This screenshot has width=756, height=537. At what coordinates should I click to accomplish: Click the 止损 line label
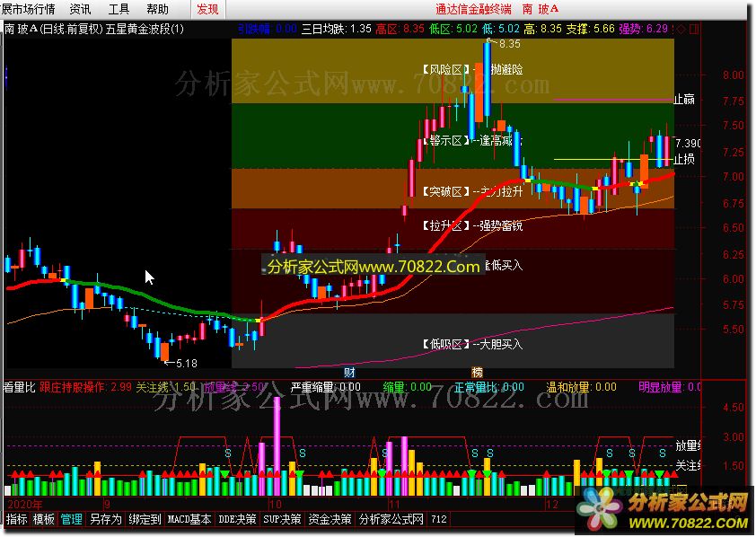(x=684, y=159)
